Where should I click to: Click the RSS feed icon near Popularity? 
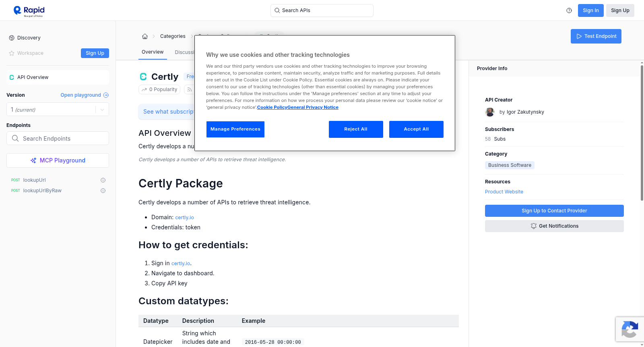tap(189, 89)
